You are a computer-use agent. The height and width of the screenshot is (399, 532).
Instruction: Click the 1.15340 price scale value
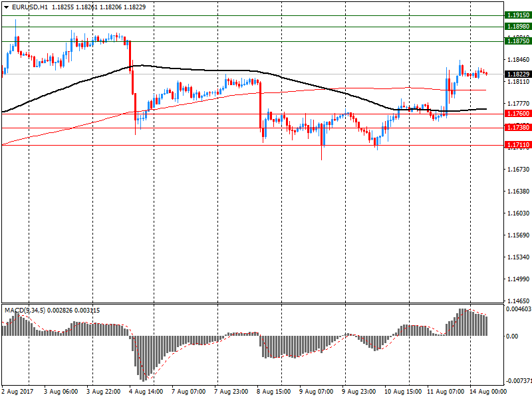pos(518,257)
